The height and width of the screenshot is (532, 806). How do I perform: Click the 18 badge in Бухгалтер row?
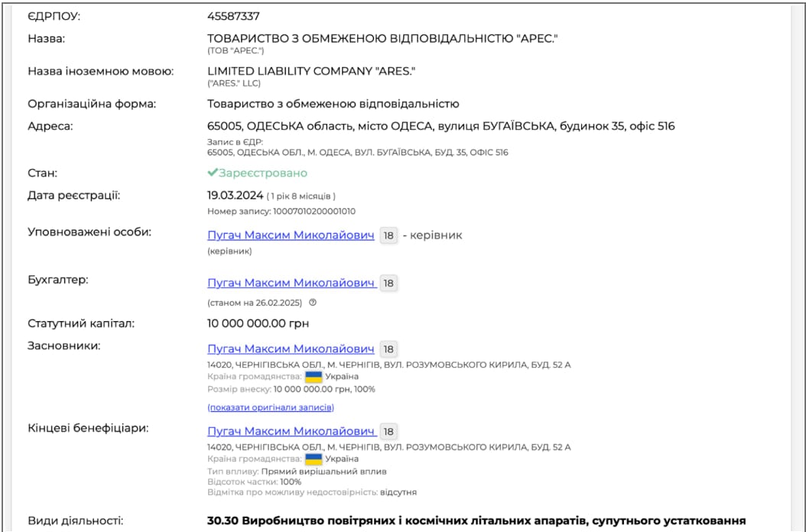[388, 284]
